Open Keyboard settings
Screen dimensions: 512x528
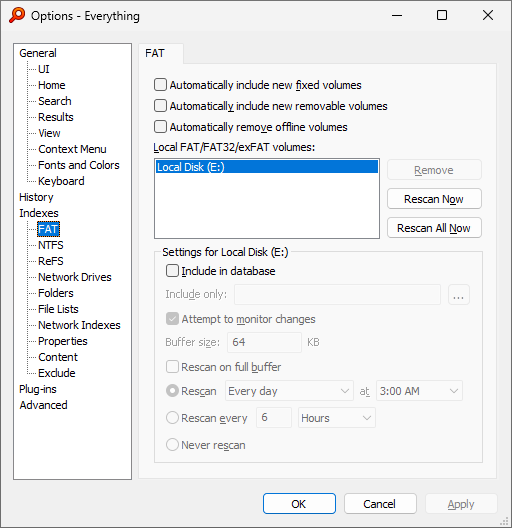(x=61, y=181)
